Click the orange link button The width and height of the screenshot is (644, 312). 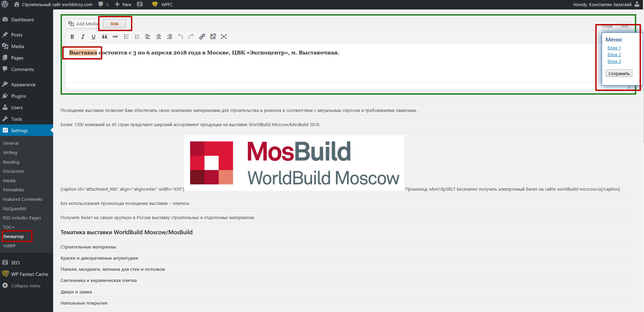(x=114, y=24)
